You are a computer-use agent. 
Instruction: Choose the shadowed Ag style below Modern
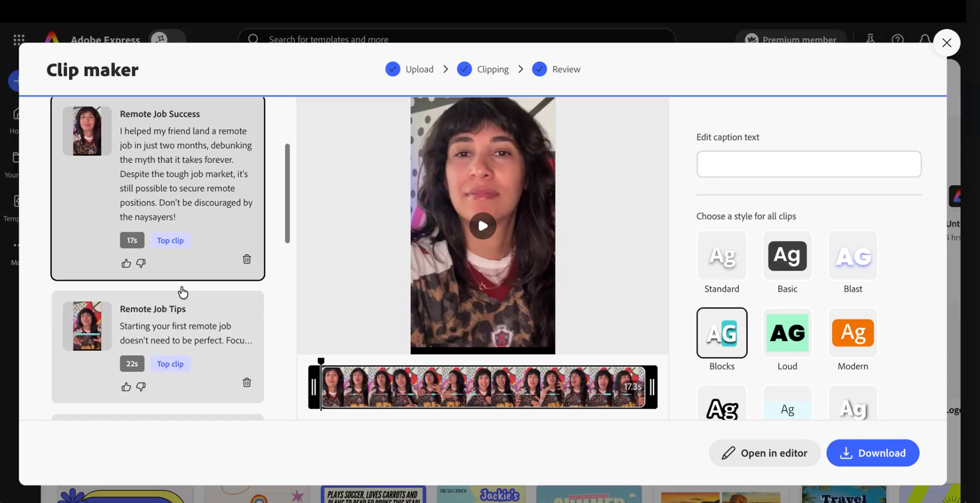(x=853, y=403)
